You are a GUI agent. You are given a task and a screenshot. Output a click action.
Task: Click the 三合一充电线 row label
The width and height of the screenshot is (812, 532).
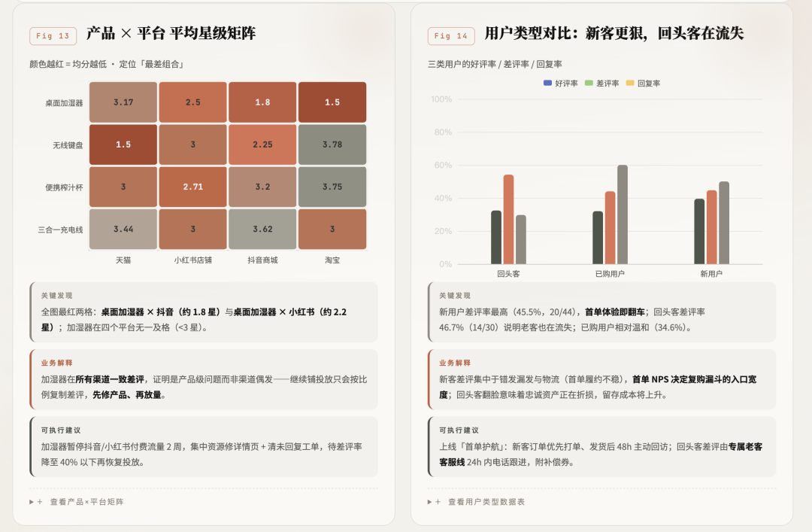[x=60, y=230]
